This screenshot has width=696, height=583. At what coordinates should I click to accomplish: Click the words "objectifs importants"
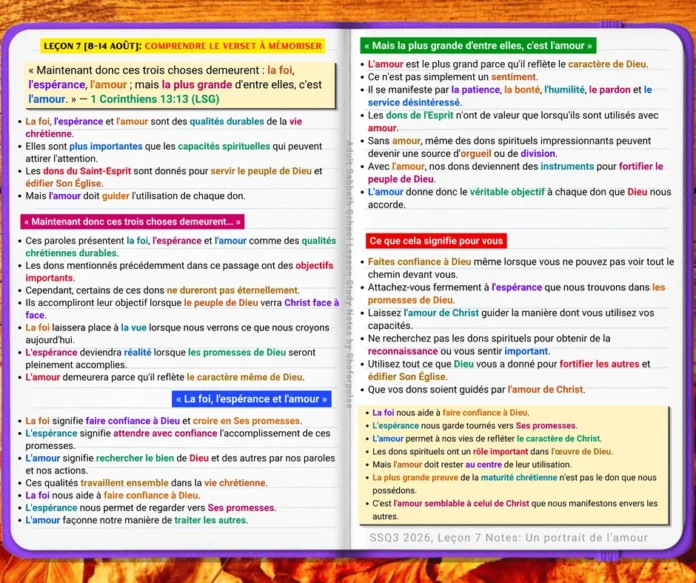click(x=179, y=272)
